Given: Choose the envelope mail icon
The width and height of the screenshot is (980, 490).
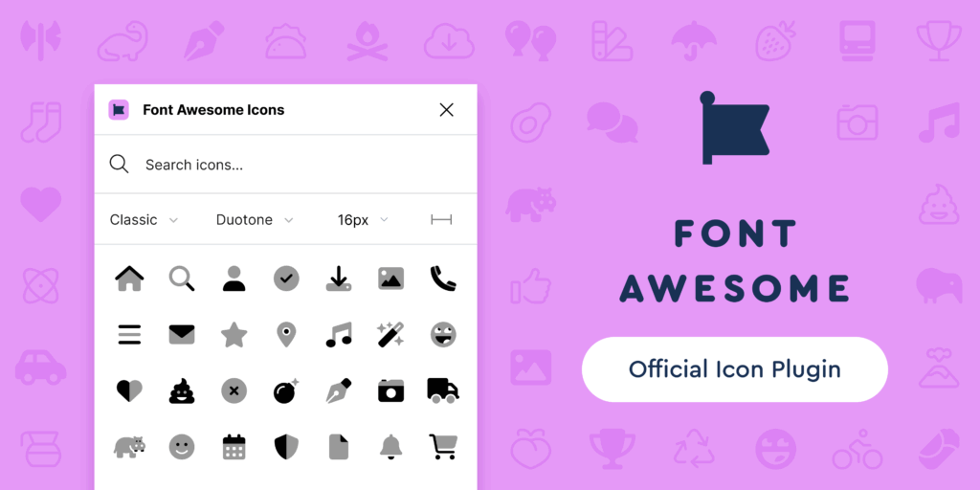Looking at the screenshot, I should [182, 335].
